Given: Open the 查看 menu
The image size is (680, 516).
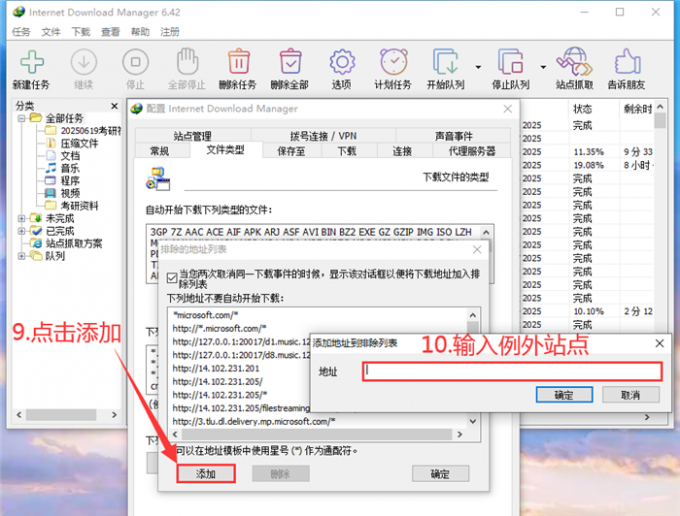Looking at the screenshot, I should coord(110,32).
